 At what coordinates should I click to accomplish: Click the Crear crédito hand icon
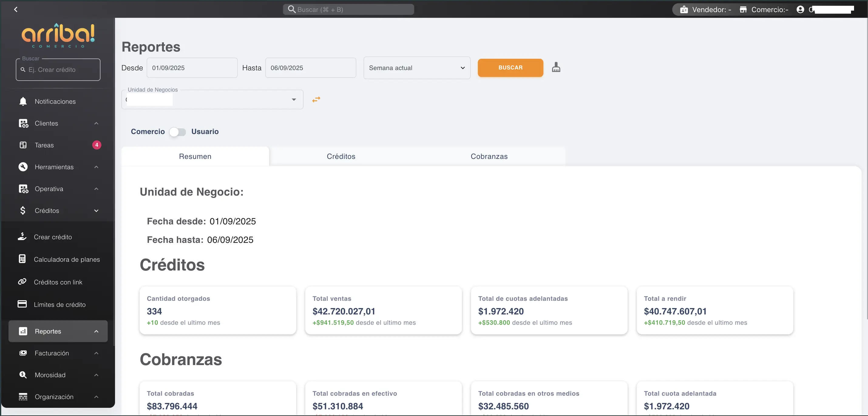pyautogui.click(x=22, y=237)
